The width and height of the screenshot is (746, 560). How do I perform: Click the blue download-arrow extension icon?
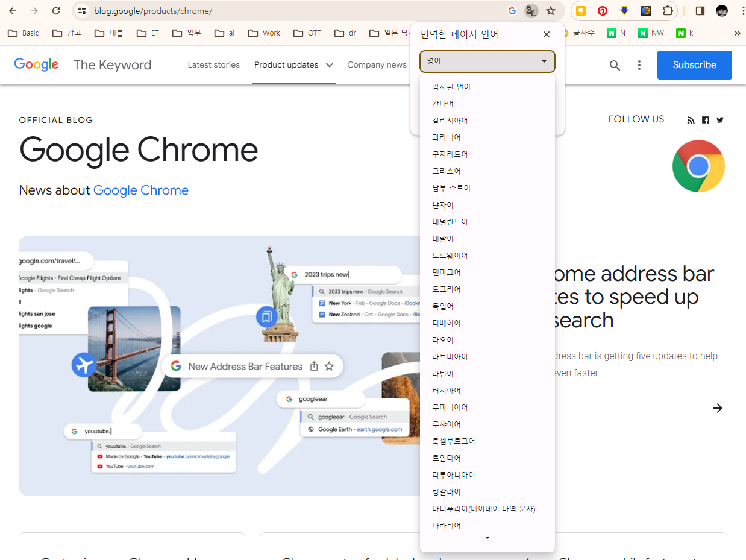tap(624, 11)
